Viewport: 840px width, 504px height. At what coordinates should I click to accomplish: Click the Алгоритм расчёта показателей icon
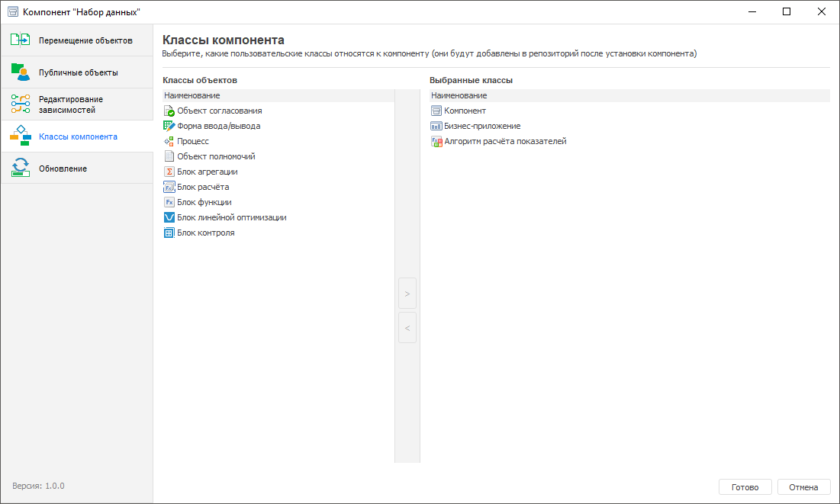(x=436, y=142)
